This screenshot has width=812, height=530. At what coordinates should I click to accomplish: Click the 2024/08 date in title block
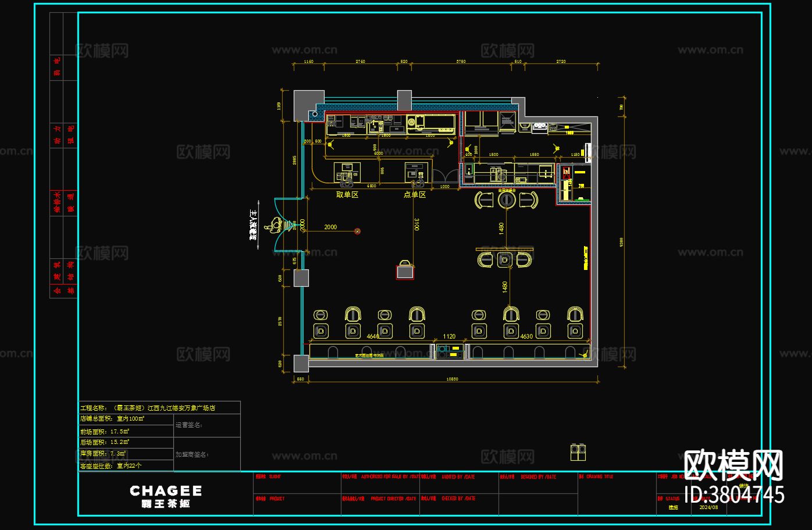click(709, 507)
